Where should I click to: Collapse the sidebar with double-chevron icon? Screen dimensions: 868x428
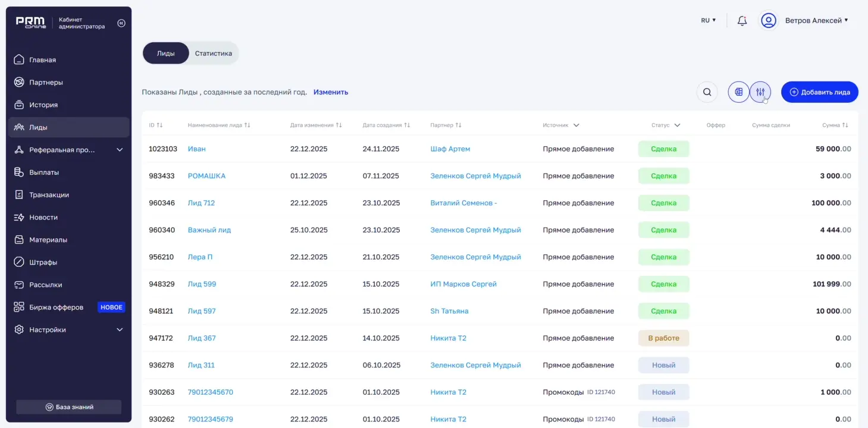pyautogui.click(x=121, y=23)
